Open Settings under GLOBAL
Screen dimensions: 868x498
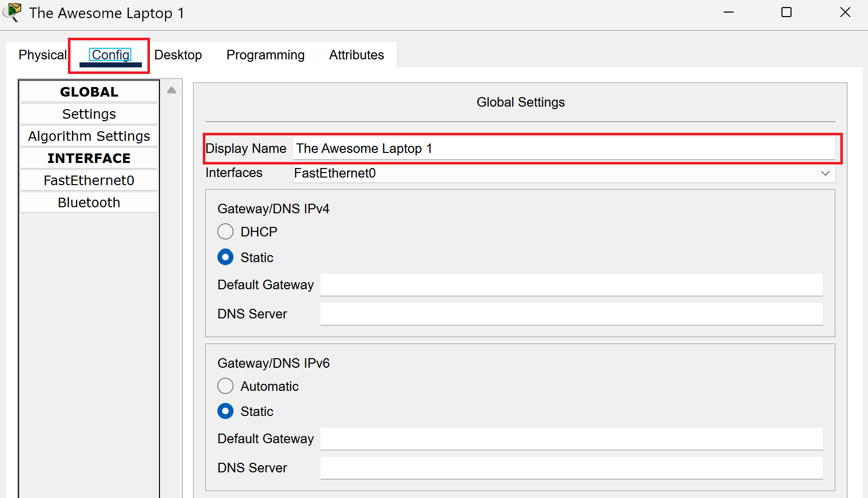pos(89,114)
